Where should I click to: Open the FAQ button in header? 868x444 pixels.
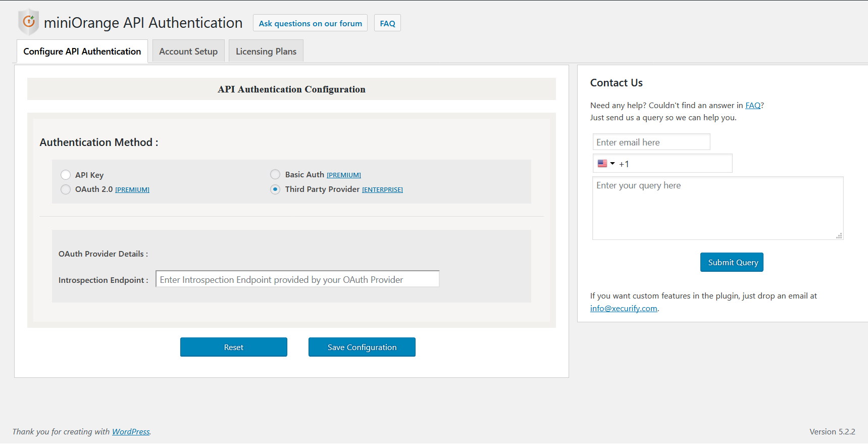387,23
